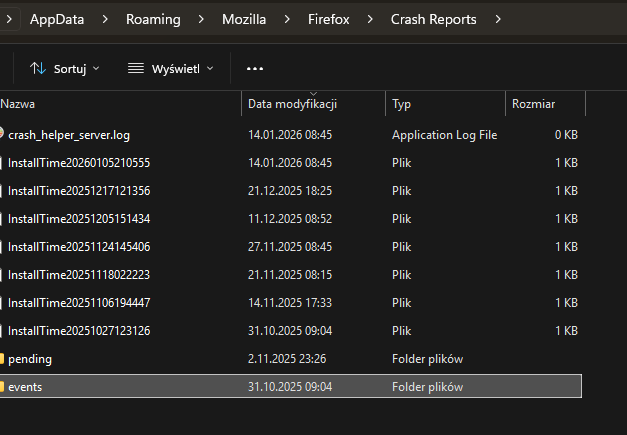The height and width of the screenshot is (435, 627).
Task: Click the events folder icon
Action: pyautogui.click(x=3, y=386)
